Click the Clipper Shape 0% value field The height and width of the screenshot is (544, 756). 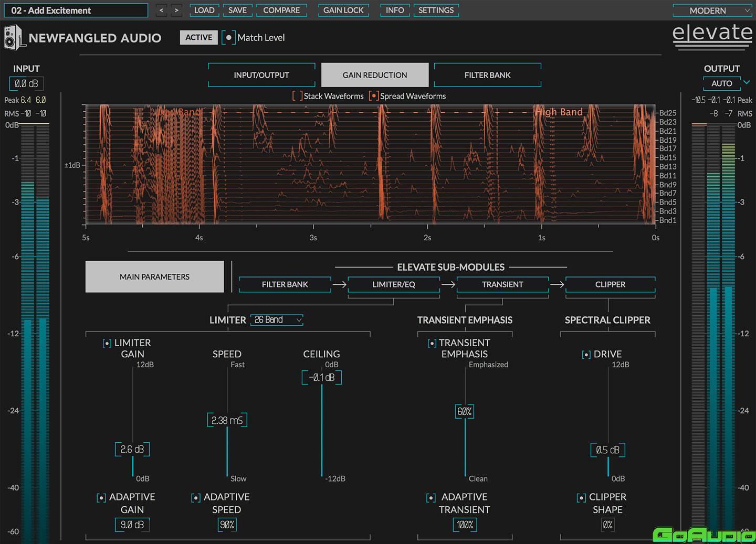click(607, 525)
